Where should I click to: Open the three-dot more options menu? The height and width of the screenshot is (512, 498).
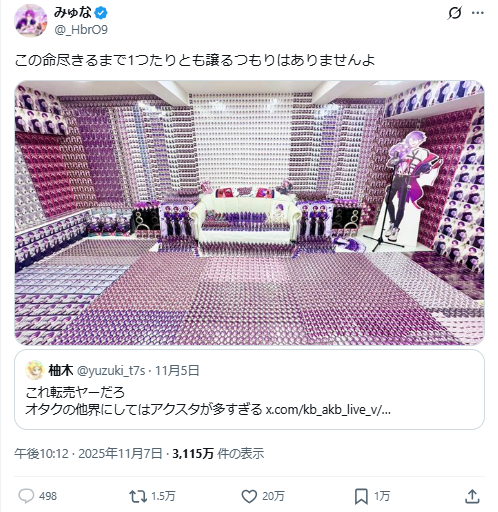click(x=477, y=13)
